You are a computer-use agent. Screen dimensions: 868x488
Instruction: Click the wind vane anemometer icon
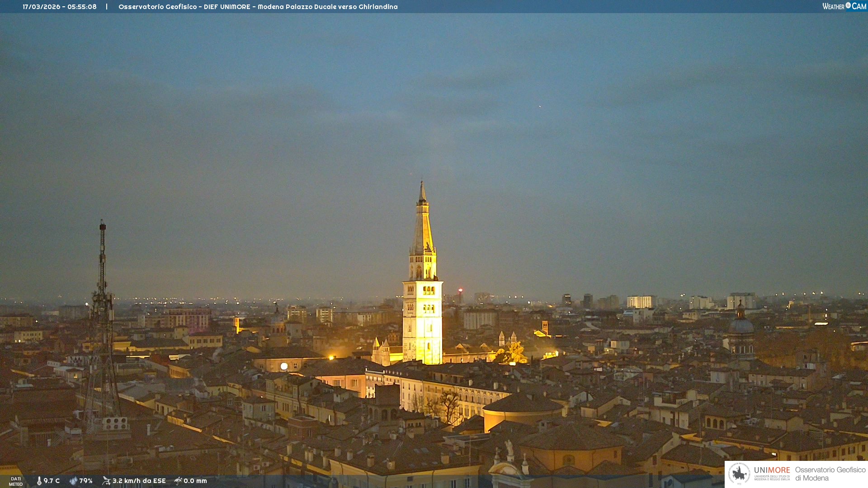pyautogui.click(x=106, y=481)
